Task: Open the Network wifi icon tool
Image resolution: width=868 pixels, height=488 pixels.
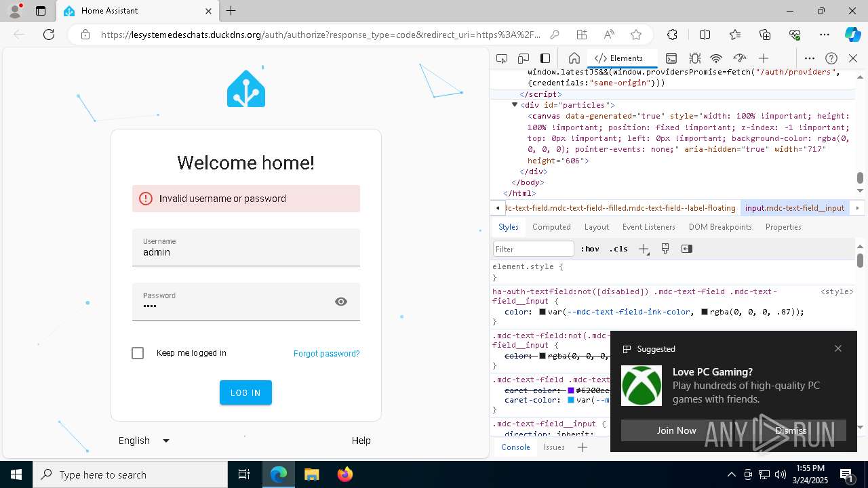Action: coord(716,58)
